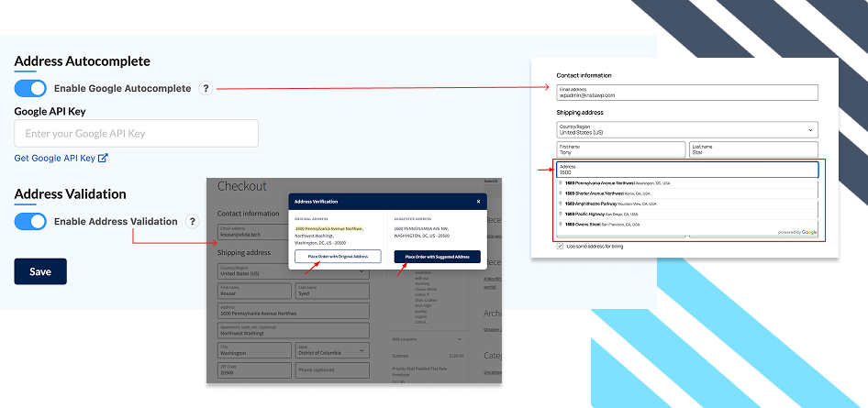
Task: Click Last name field showing Star
Action: [753, 149]
